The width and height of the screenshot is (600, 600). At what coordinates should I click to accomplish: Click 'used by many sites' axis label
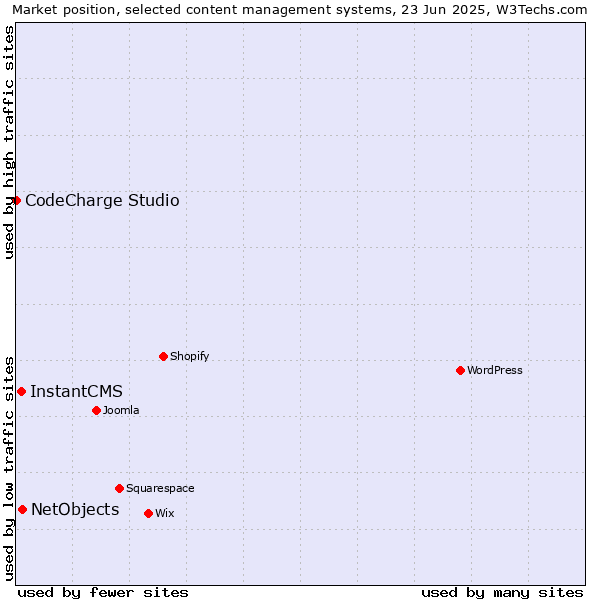[x=502, y=593]
